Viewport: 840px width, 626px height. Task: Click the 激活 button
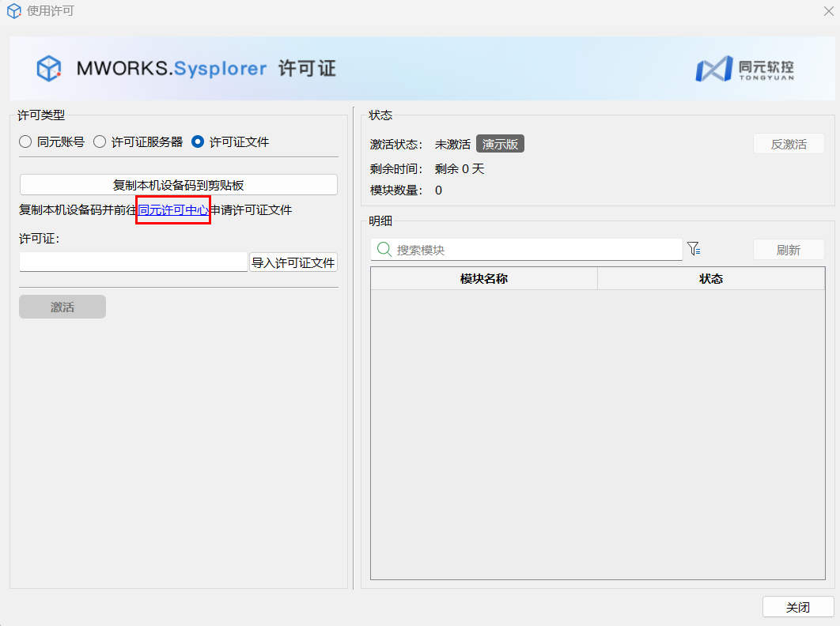click(x=62, y=307)
